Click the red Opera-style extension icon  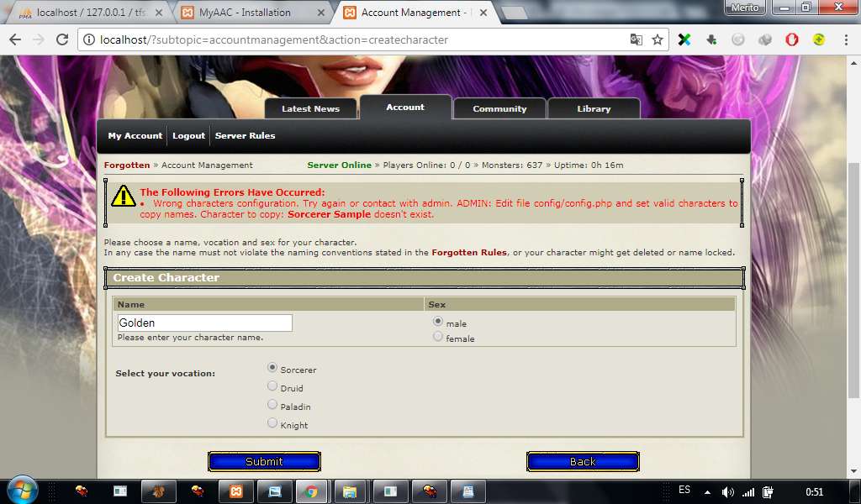792,39
